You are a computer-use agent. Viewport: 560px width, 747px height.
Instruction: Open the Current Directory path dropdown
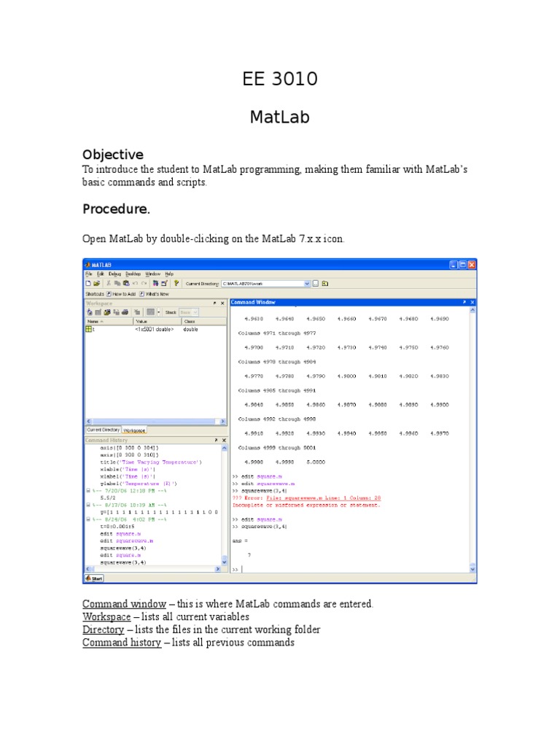point(307,284)
